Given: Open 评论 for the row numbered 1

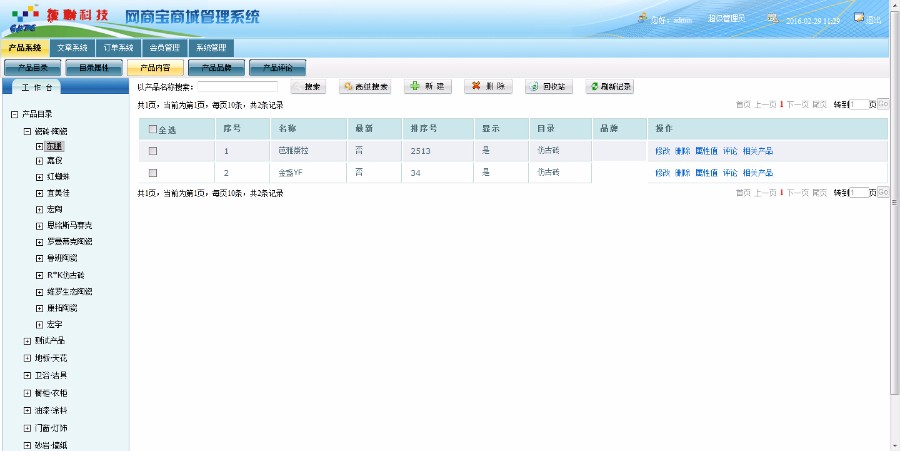Looking at the screenshot, I should (x=730, y=151).
